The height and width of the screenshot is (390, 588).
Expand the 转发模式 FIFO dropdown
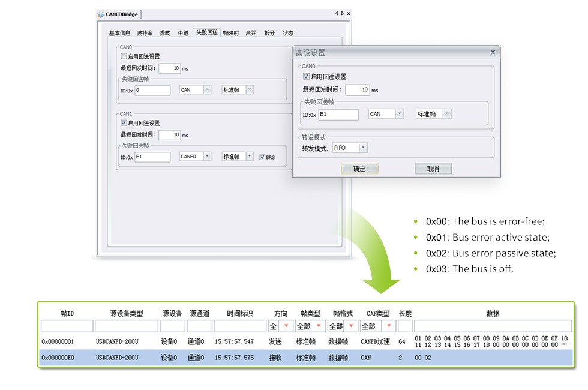(x=363, y=148)
